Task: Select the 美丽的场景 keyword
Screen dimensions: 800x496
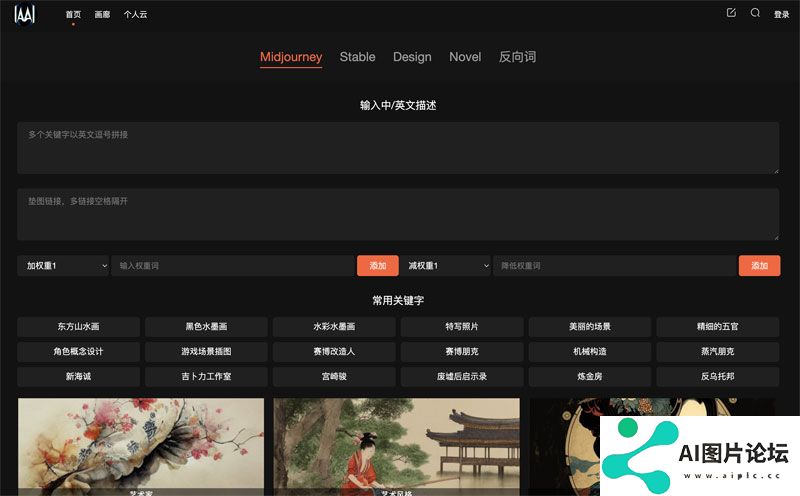Action: (x=590, y=327)
